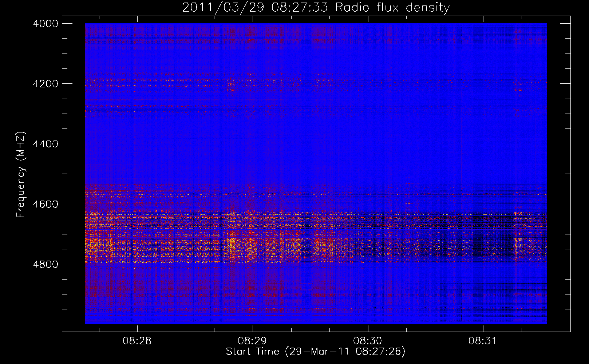Click the 4000 frequency tick label

click(x=46, y=24)
